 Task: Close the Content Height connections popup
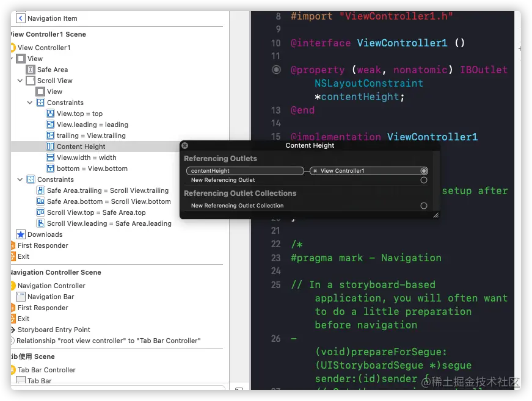point(185,145)
